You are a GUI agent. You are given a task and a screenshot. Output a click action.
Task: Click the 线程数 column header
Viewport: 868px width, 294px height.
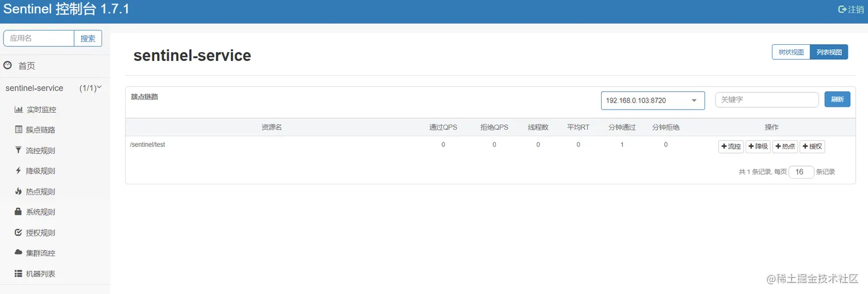tap(538, 127)
